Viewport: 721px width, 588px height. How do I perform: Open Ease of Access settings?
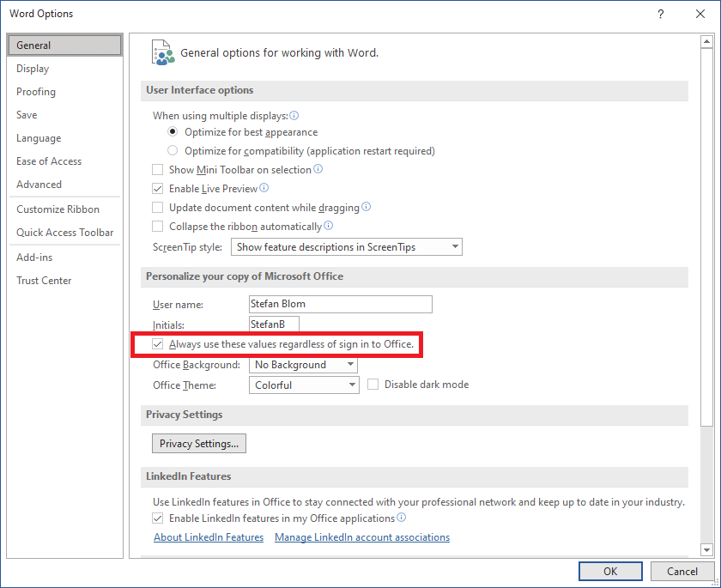tap(65, 161)
